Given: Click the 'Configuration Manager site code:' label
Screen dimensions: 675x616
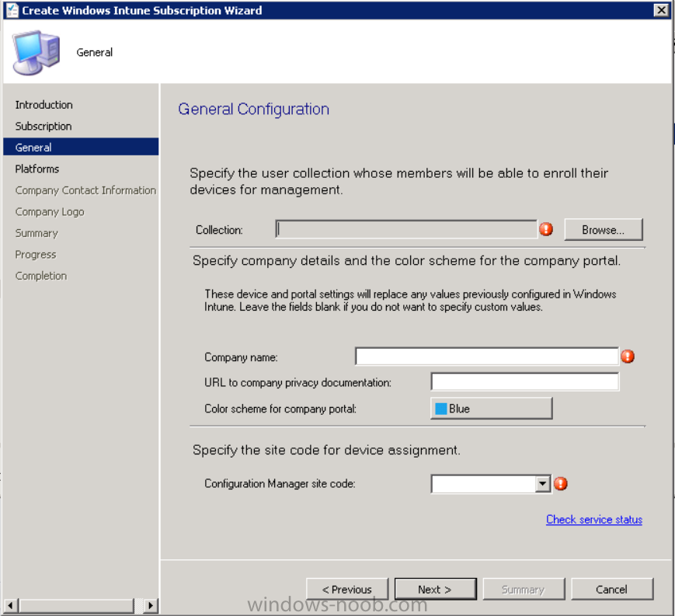Looking at the screenshot, I should (280, 484).
